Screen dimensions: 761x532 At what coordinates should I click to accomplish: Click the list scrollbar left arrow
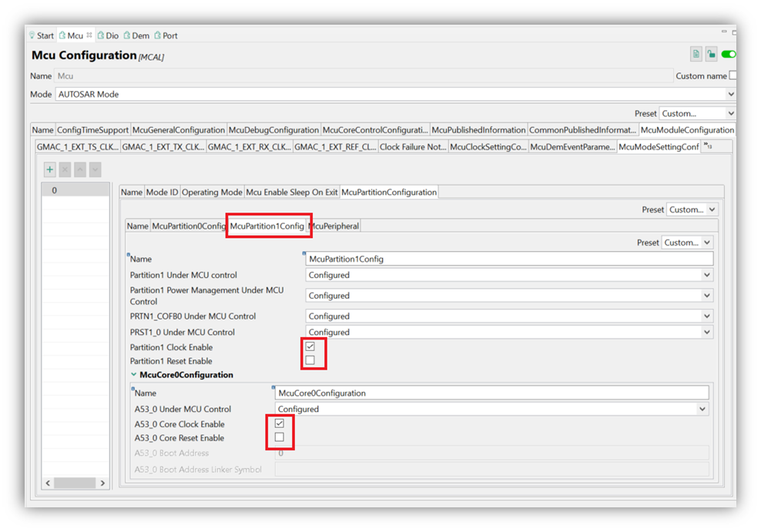[48, 483]
